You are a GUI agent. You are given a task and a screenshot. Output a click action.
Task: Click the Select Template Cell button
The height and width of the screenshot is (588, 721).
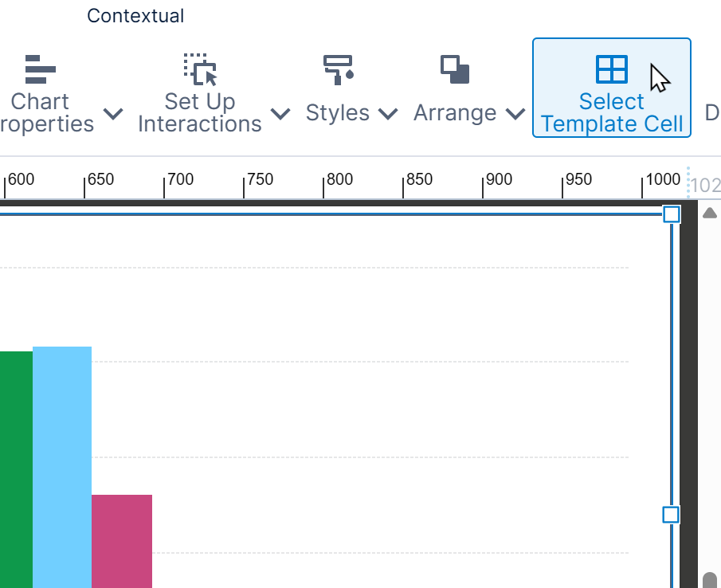(612, 88)
